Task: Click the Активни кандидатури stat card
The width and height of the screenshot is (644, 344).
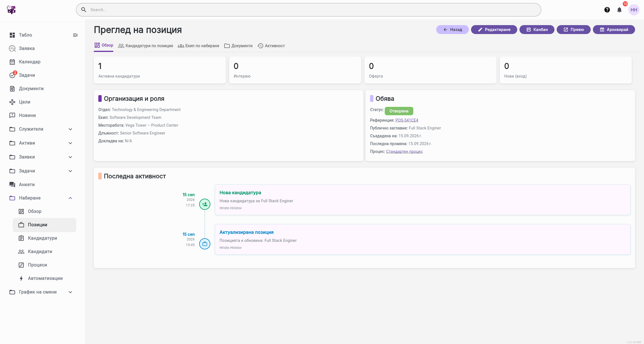Action: click(x=160, y=70)
